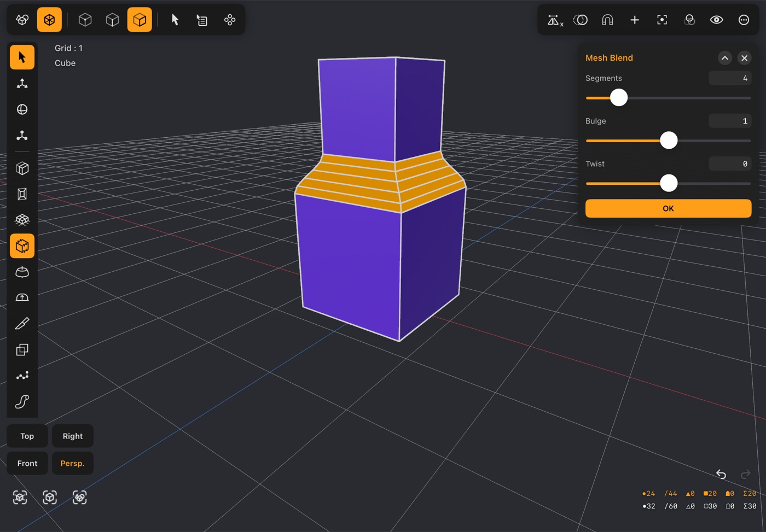The width and height of the screenshot is (766, 532).
Task: Activate the rotate sphere tool
Action: (22, 109)
